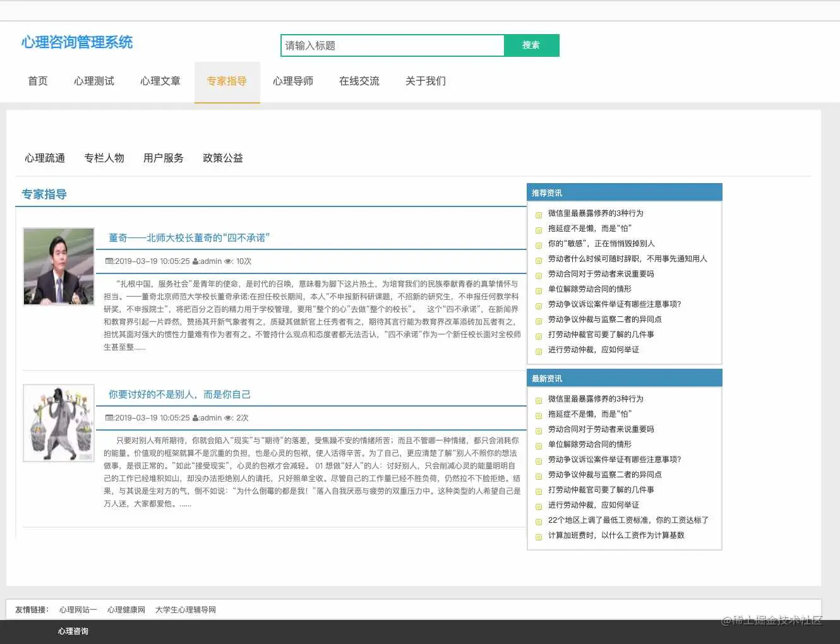The width and height of the screenshot is (840, 644).
Task: Click the 请输入标题 search input field
Action: [x=392, y=45]
